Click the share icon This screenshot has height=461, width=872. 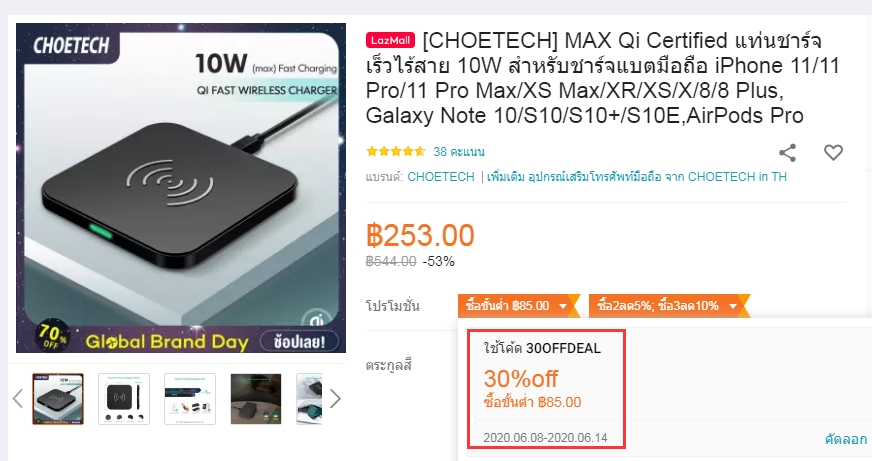(787, 152)
